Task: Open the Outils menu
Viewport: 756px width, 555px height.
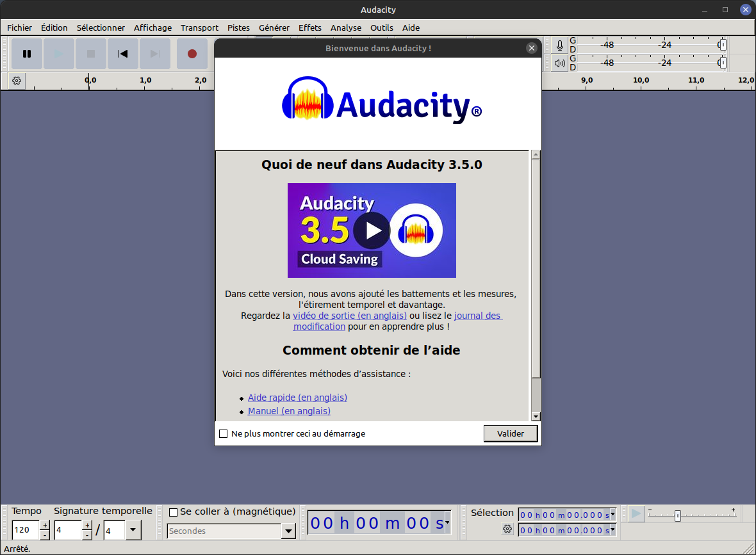Action: [x=382, y=28]
